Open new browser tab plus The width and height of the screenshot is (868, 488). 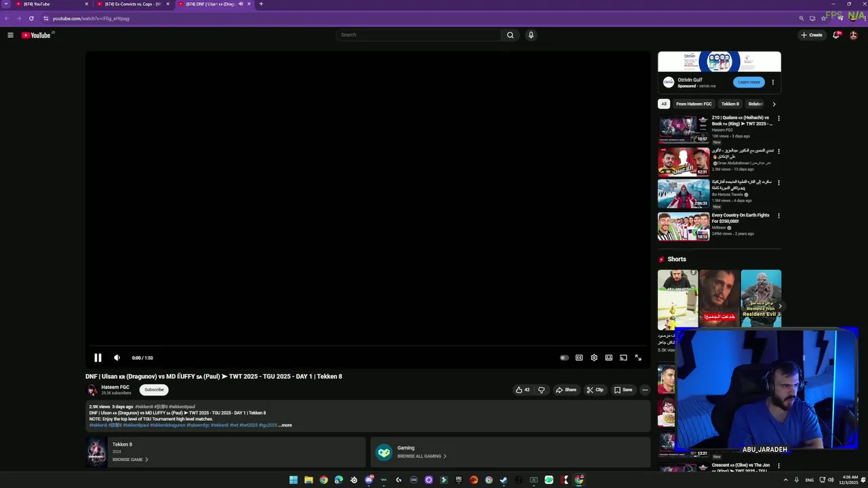click(x=261, y=4)
